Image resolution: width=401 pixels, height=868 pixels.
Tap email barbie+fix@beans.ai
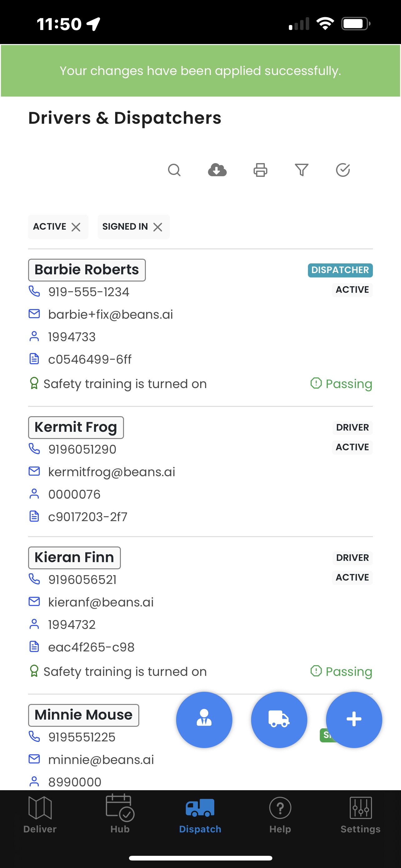tap(111, 314)
